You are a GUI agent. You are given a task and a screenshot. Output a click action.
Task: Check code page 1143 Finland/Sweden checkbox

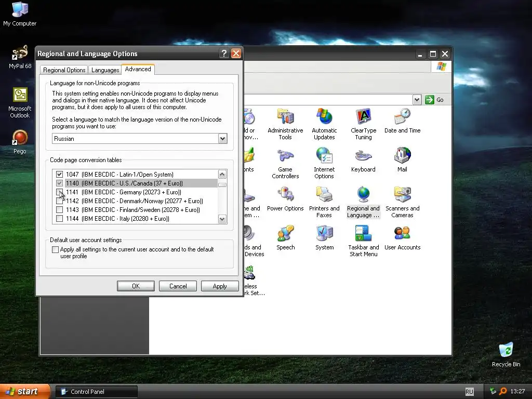click(x=59, y=209)
